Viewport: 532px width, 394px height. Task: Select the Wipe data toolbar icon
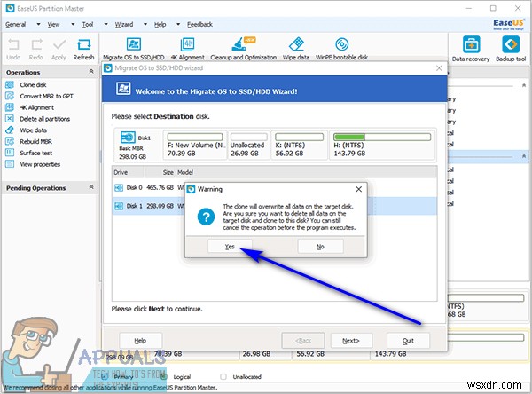pyautogui.click(x=296, y=44)
